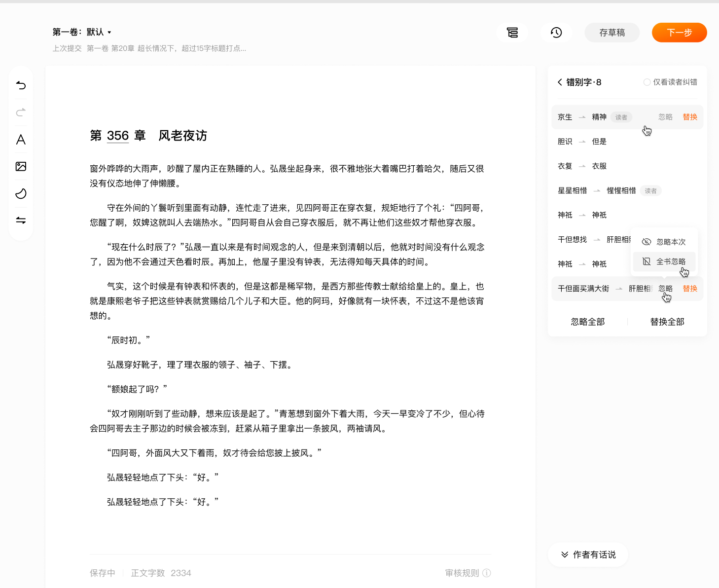The height and width of the screenshot is (588, 719).
Task: Click the 全书忽略 book icon
Action: tap(646, 261)
